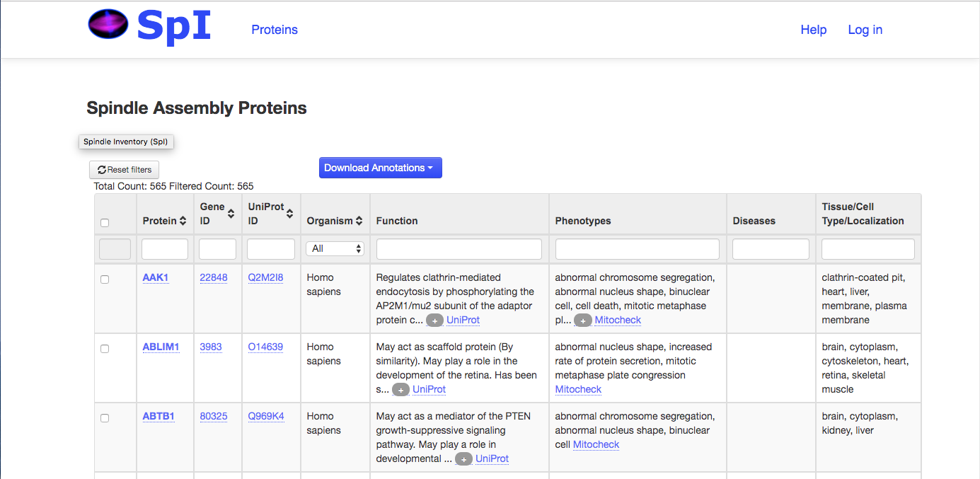Click the Spindle Inventory (SpI) tooltip
This screenshot has height=479, width=980.
coord(126,142)
